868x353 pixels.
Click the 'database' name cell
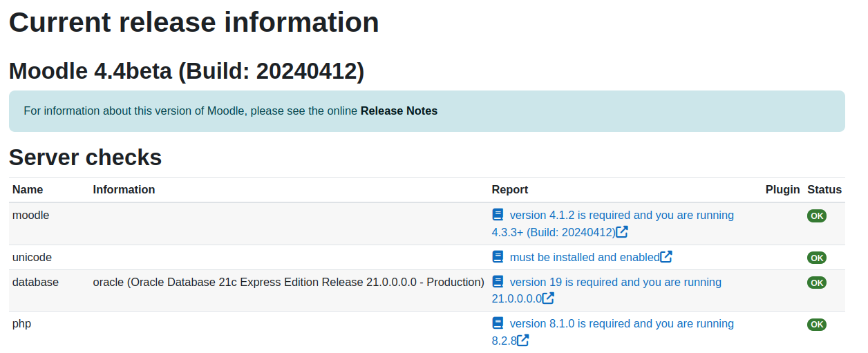click(x=35, y=282)
